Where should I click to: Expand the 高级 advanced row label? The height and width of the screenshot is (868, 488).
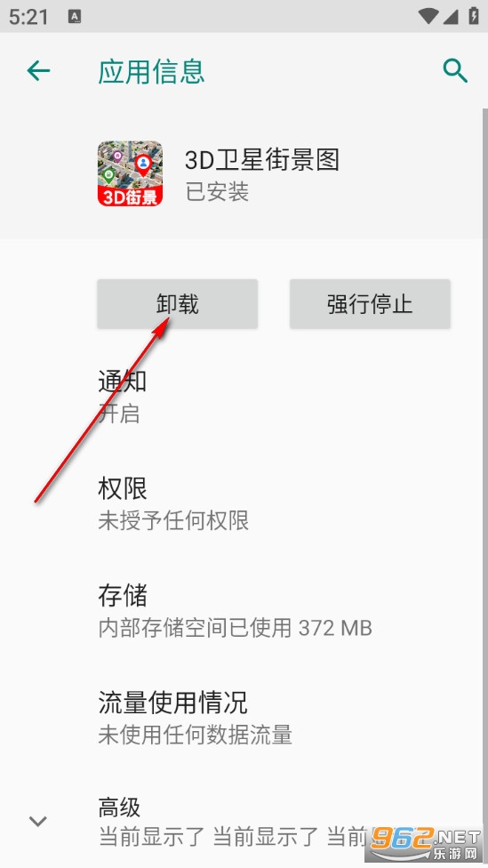tap(119, 808)
